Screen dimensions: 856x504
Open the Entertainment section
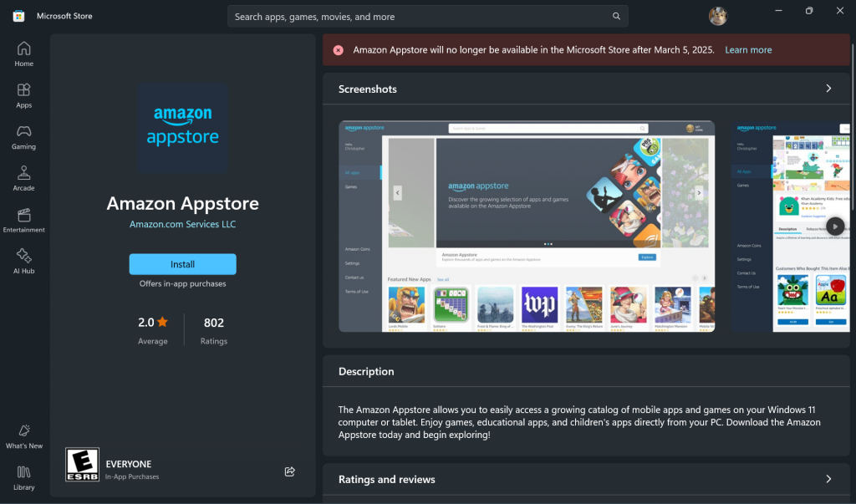(23, 220)
